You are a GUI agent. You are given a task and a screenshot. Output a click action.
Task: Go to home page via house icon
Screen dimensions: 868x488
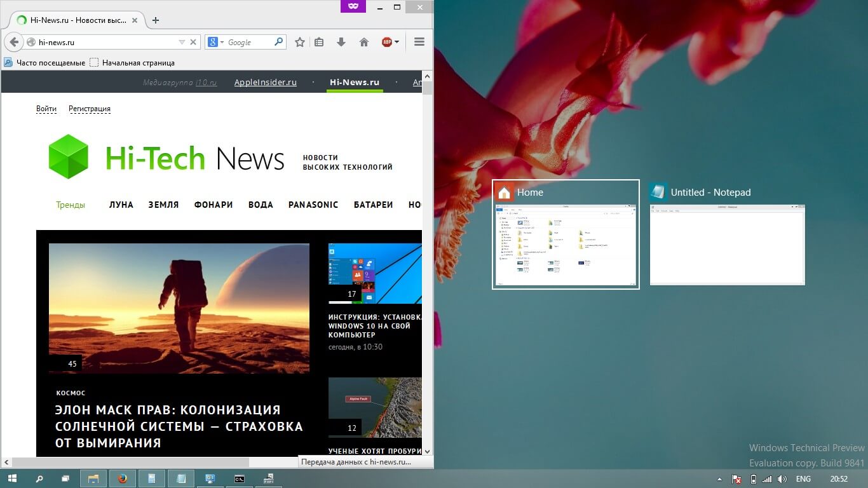pos(364,43)
